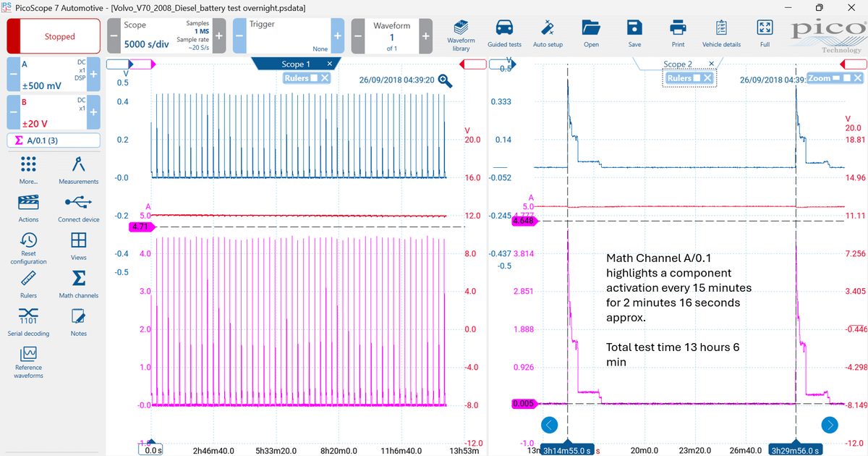Print the current waveform

tap(678, 35)
